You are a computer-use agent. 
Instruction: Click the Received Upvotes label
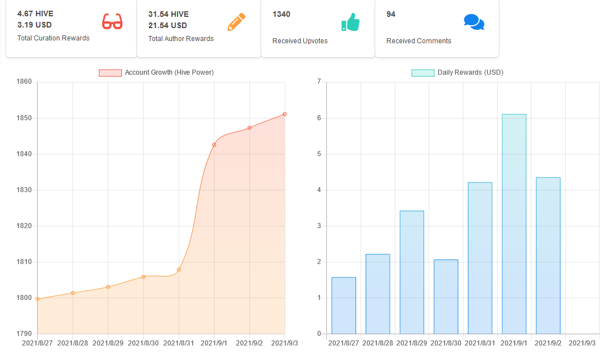coord(300,41)
